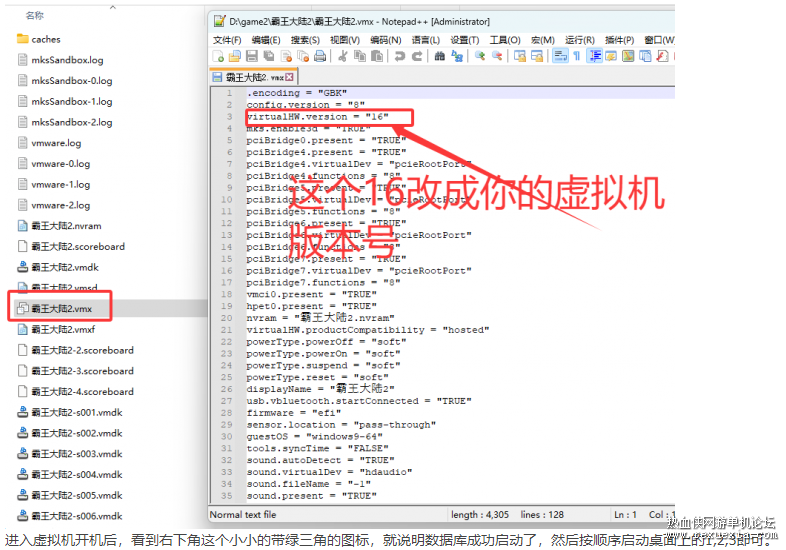Screen dimensions: 786x550
Task: Toggle the Document List panel icon
Action: 645,56
